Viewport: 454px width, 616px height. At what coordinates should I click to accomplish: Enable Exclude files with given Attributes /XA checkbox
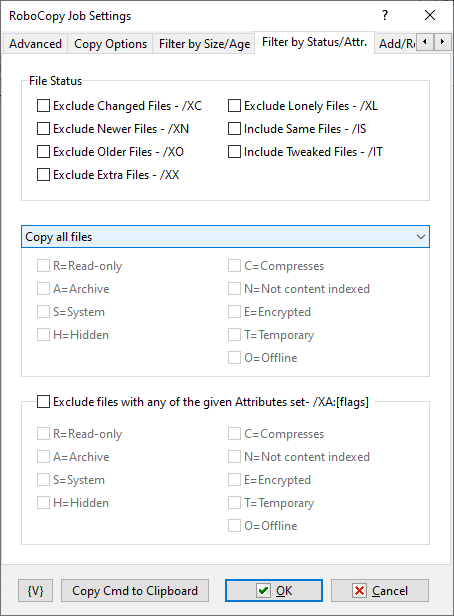[43, 402]
